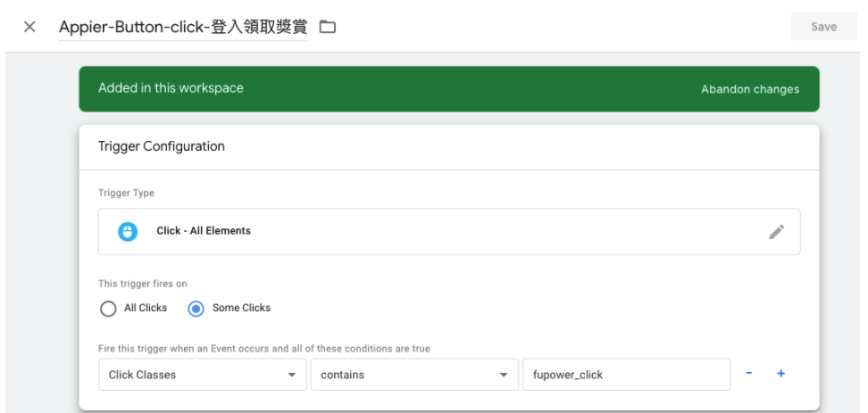Click the Abandon changes link
The width and height of the screenshot is (868, 413).
tap(749, 89)
